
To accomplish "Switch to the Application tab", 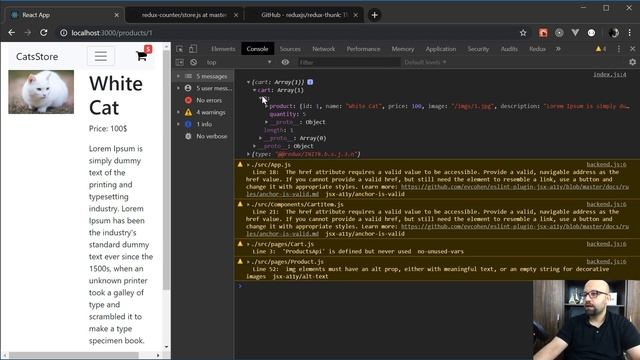I will (441, 49).
